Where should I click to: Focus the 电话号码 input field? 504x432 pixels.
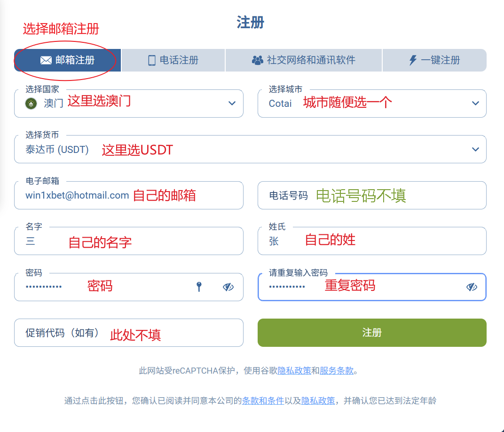pyautogui.click(x=371, y=195)
